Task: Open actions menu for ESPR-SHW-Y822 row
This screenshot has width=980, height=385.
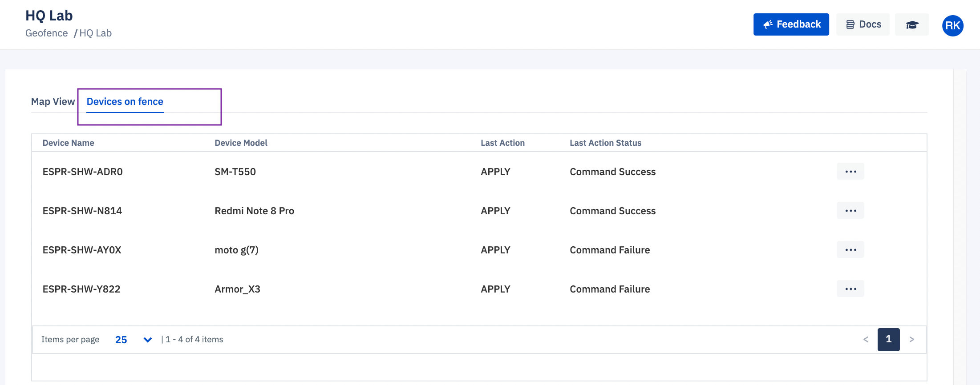Action: point(850,289)
